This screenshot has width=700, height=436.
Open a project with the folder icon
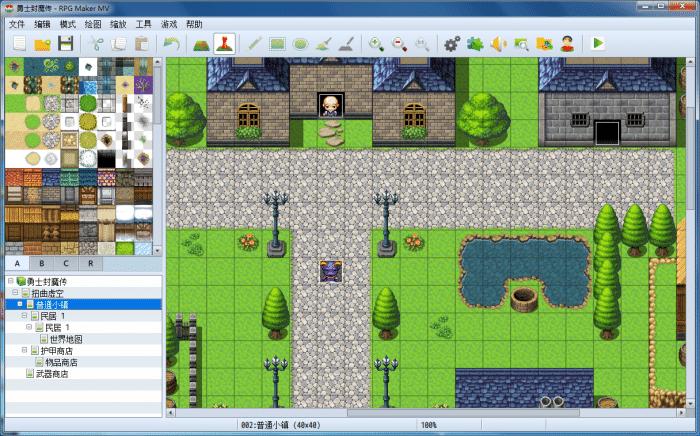42,44
